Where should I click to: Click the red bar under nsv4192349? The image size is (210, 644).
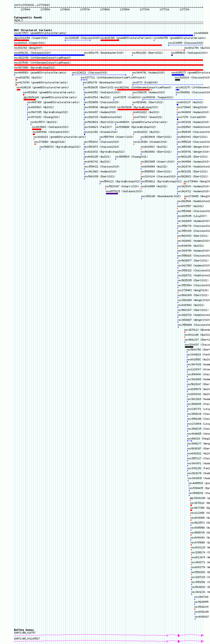pos(110,40)
